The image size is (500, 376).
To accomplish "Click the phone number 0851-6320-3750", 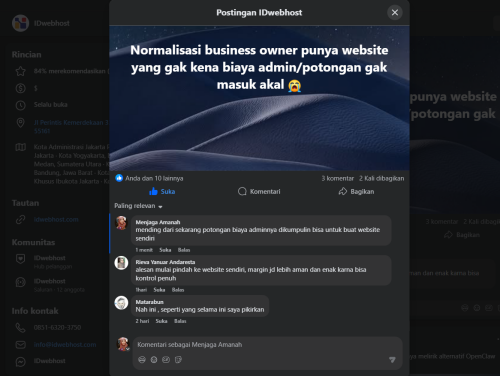I will tap(57, 327).
